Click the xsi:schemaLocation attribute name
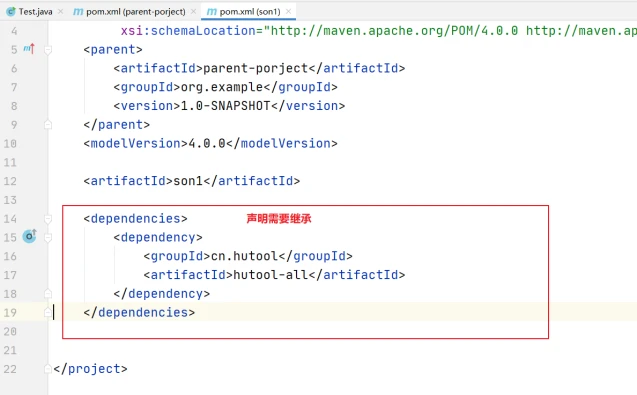 pyautogui.click(x=188, y=31)
